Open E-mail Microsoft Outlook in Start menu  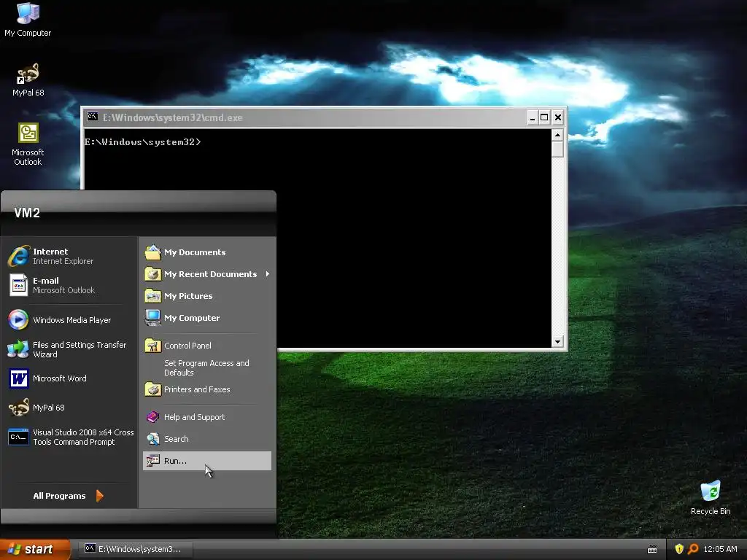tap(69, 285)
